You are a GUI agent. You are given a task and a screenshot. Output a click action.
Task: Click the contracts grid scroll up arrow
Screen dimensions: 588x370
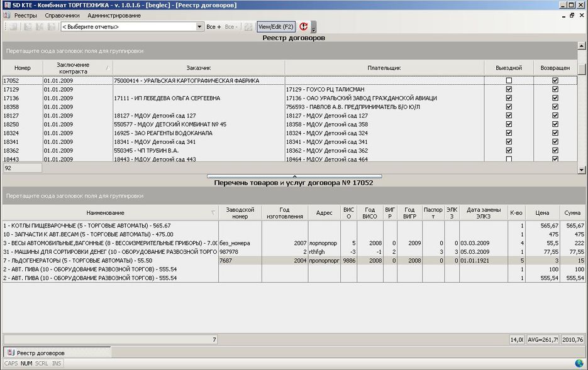point(581,46)
